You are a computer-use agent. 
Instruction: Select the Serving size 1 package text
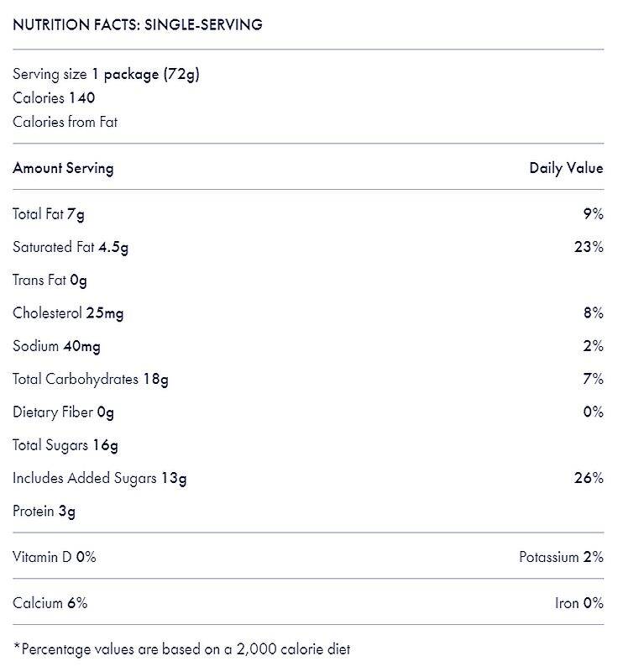106,74
